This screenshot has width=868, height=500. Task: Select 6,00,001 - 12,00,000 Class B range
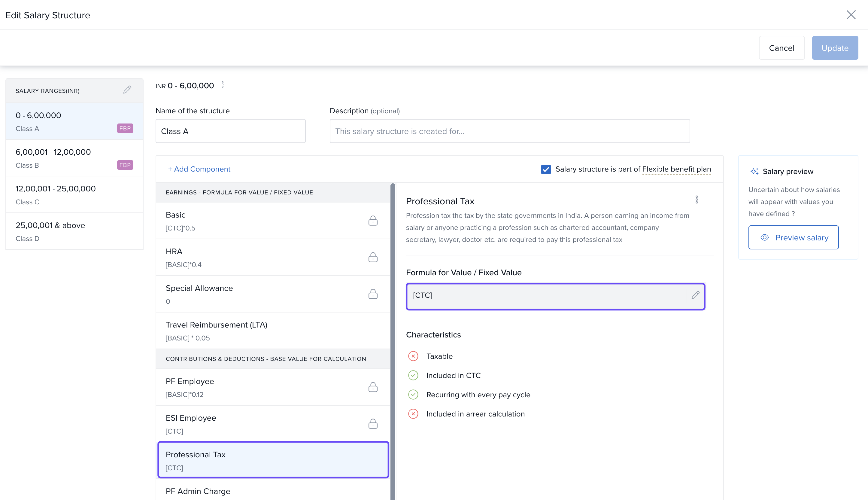[74, 158]
